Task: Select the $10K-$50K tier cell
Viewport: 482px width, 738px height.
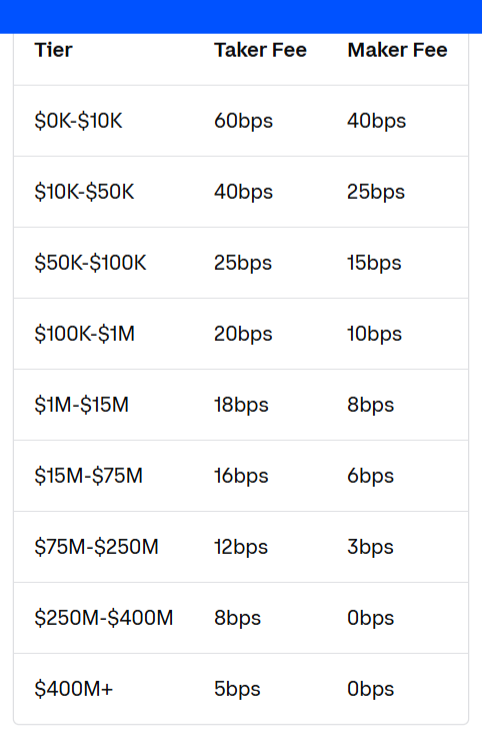Action: pyautogui.click(x=84, y=192)
